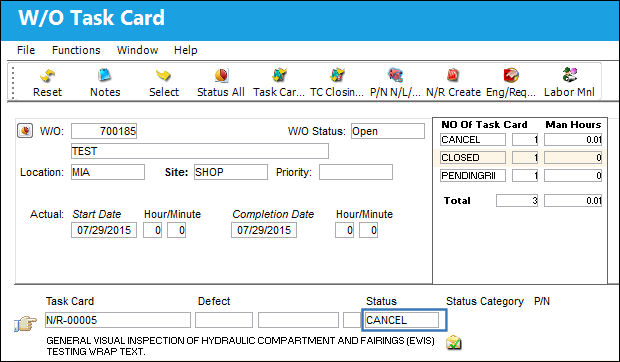Screen dimensions: 620x362
Task: Click the TEST description field
Action: tap(200, 151)
